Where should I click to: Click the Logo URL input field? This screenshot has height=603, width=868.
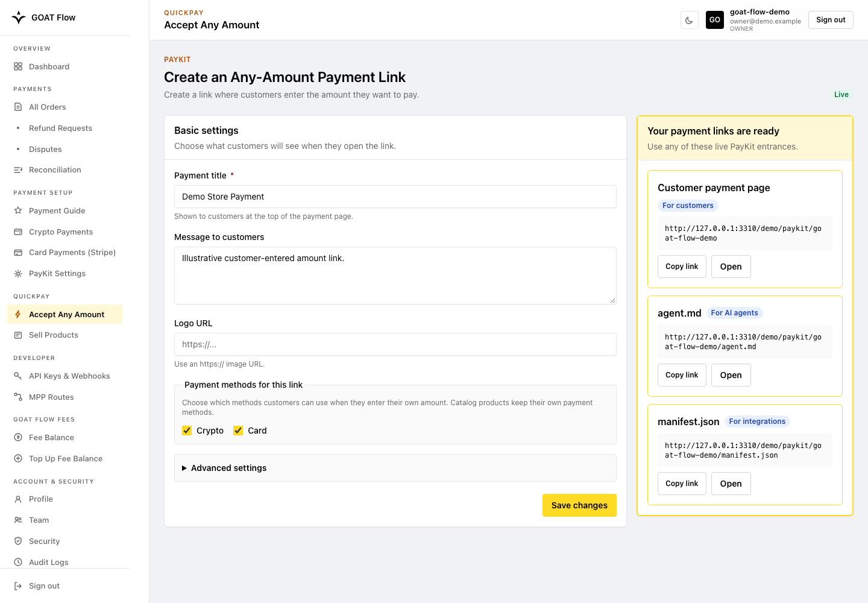(x=395, y=344)
